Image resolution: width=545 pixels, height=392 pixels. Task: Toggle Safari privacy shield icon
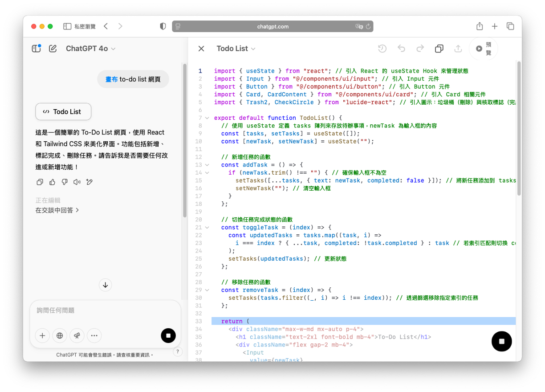tap(163, 26)
